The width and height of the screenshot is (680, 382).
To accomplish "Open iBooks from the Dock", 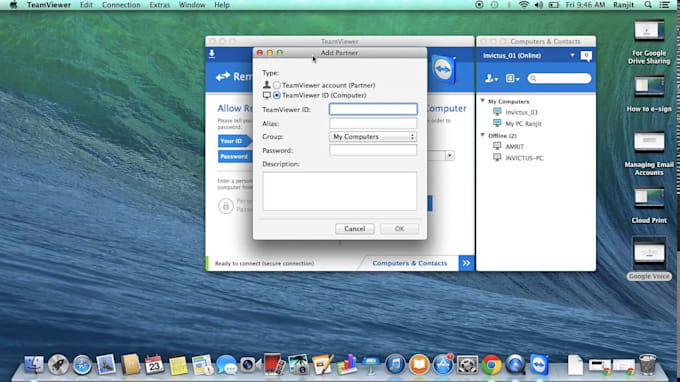I will pos(419,365).
